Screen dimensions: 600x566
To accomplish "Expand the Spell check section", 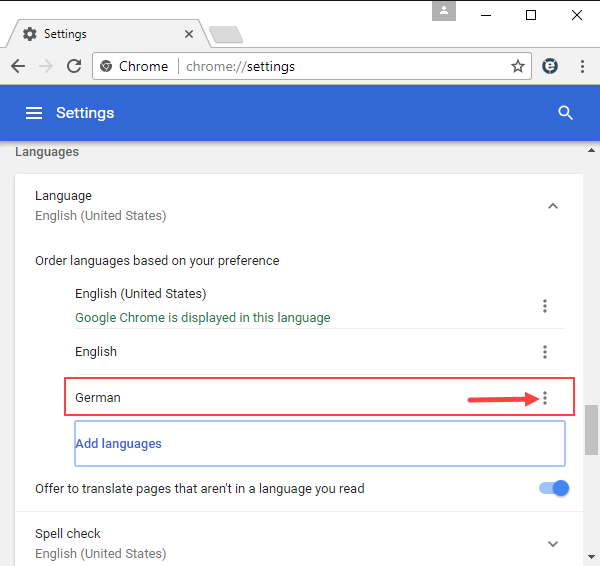I will click(553, 544).
